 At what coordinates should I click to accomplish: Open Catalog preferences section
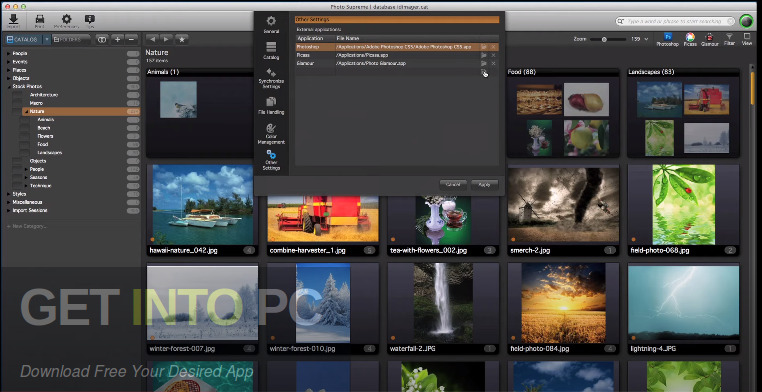271,51
